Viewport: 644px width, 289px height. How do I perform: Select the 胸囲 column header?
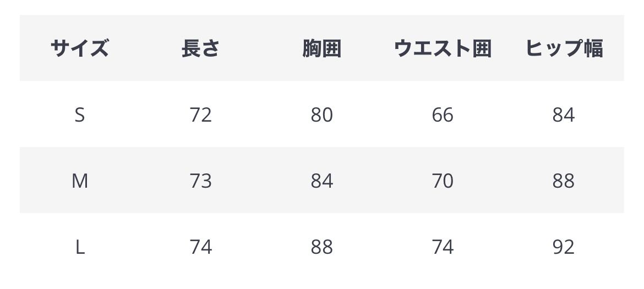(321, 48)
